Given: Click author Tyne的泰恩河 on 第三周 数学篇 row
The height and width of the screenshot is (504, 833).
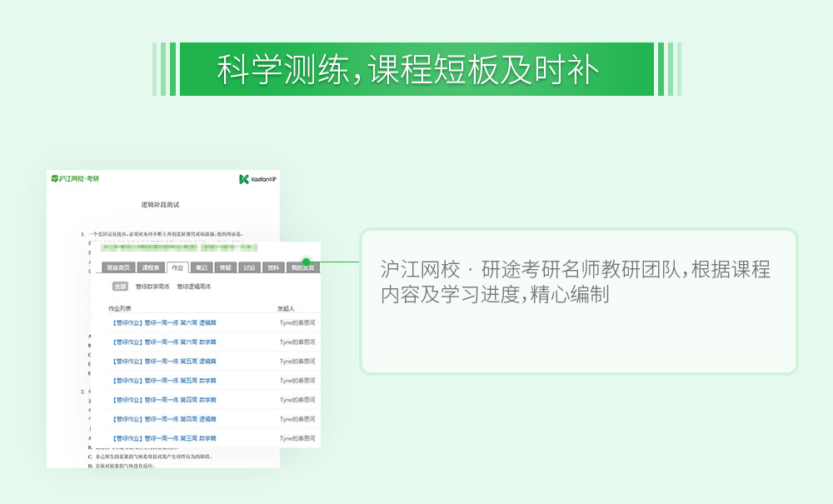Looking at the screenshot, I should (x=297, y=438).
